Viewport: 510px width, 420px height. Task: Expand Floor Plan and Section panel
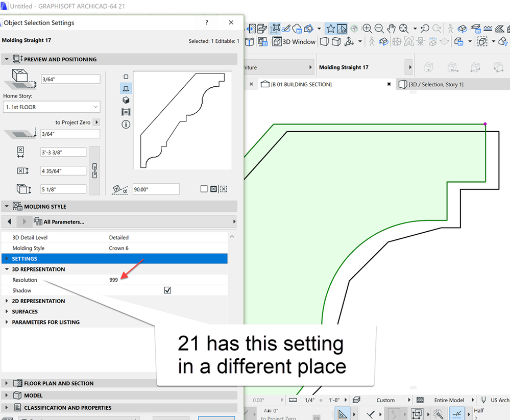pos(7,383)
